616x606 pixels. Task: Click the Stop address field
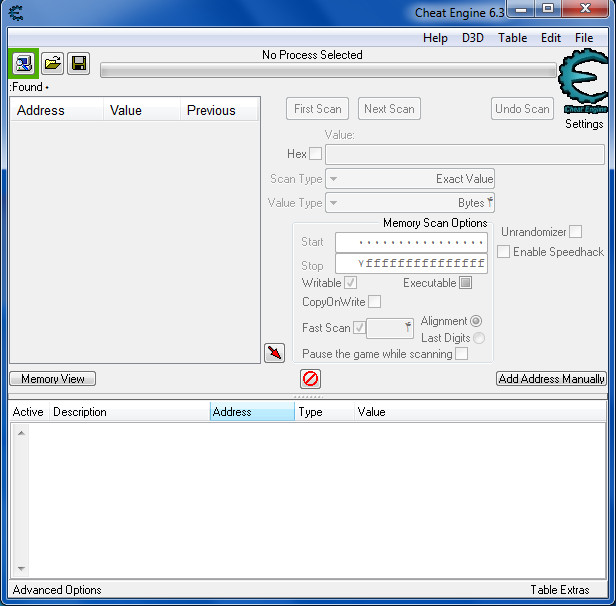coord(411,264)
